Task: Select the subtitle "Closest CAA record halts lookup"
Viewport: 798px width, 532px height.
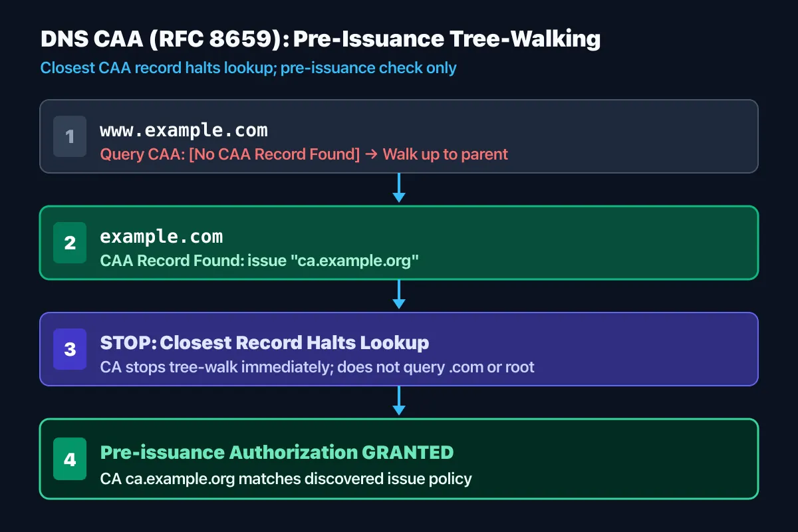Action: [x=156, y=68]
